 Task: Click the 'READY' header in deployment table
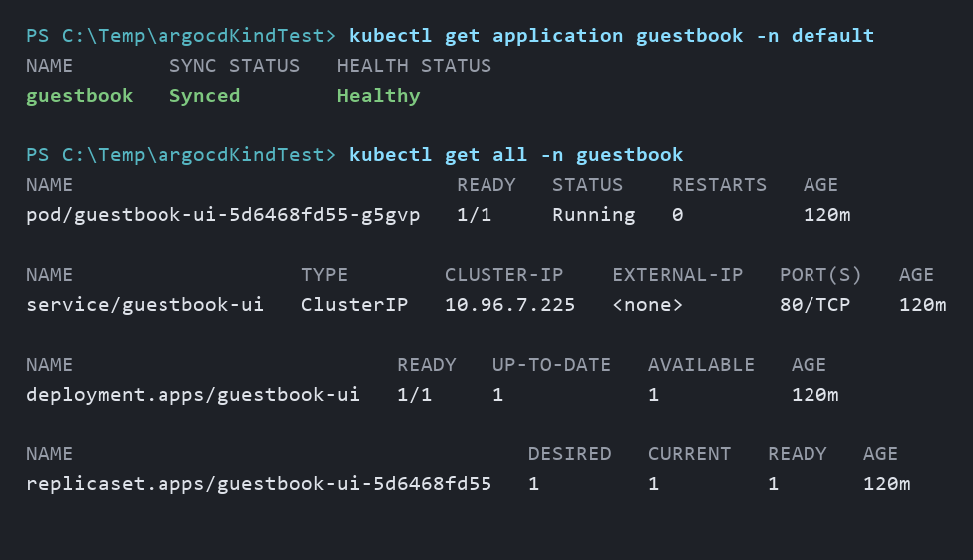pos(427,365)
